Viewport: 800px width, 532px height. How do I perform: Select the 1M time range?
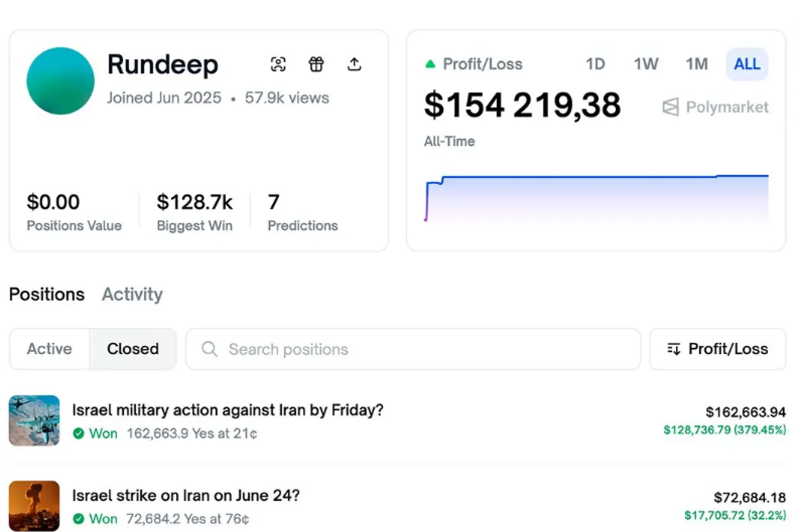click(x=696, y=64)
